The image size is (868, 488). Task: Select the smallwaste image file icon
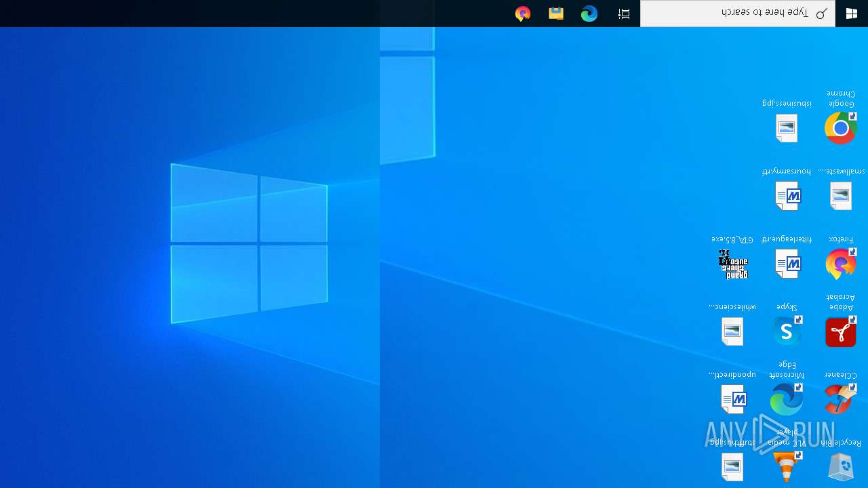point(841,195)
